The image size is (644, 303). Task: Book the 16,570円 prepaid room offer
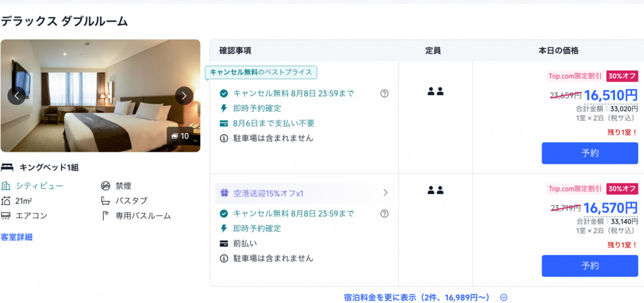coord(590,266)
